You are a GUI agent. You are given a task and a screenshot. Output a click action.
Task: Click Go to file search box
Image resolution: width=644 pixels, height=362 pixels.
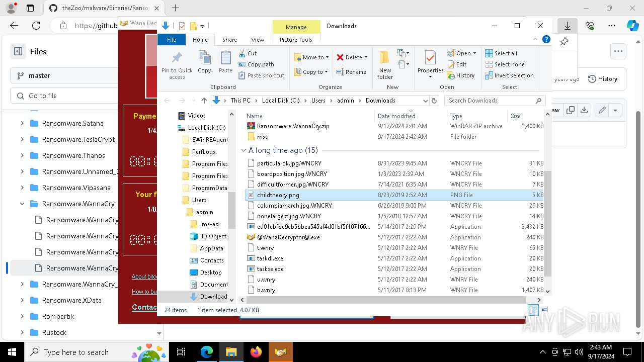(64, 96)
